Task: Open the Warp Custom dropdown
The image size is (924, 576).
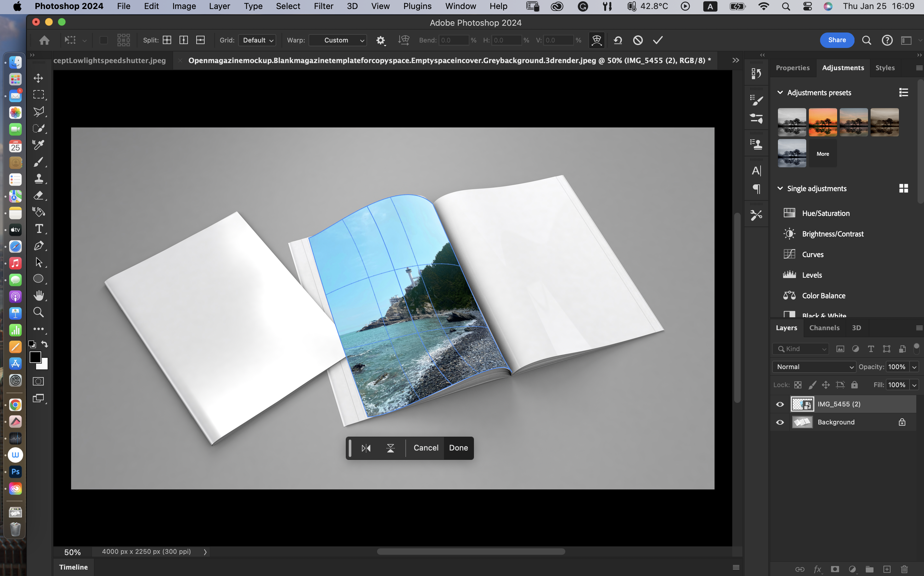Action: point(337,40)
